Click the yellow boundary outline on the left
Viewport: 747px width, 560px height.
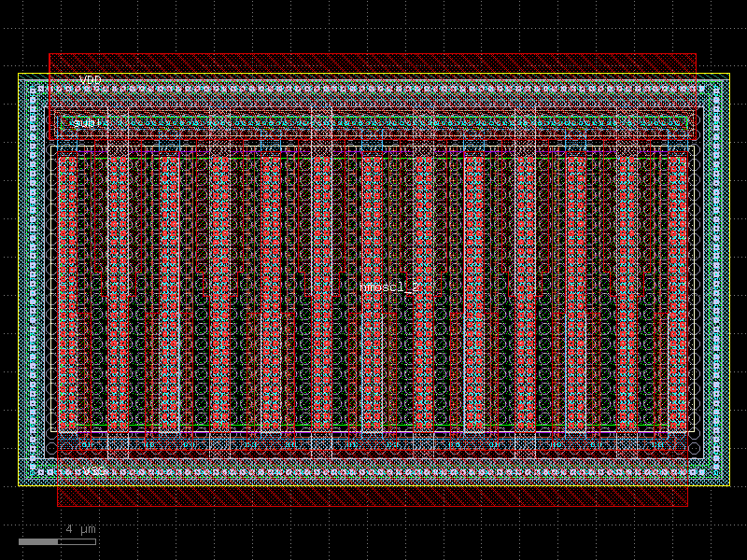20,280
